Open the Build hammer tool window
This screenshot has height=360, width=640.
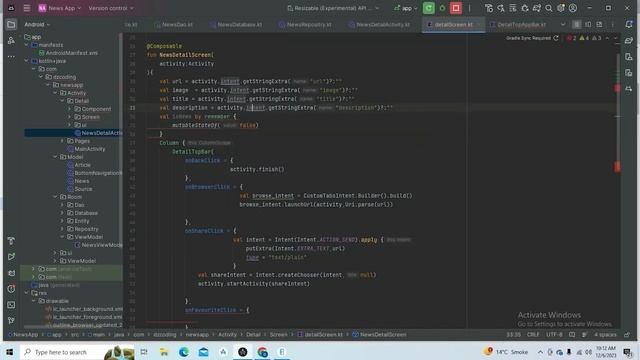click(x=11, y=241)
